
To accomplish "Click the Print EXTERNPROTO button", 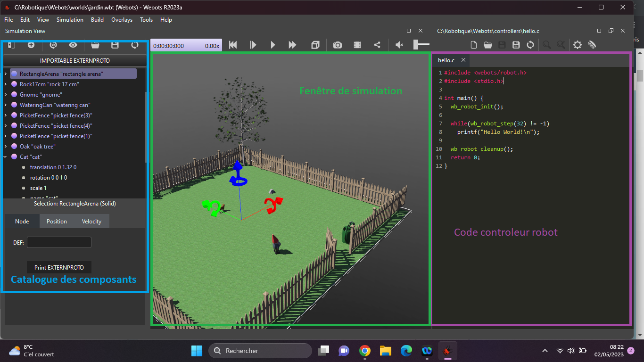I will (59, 267).
